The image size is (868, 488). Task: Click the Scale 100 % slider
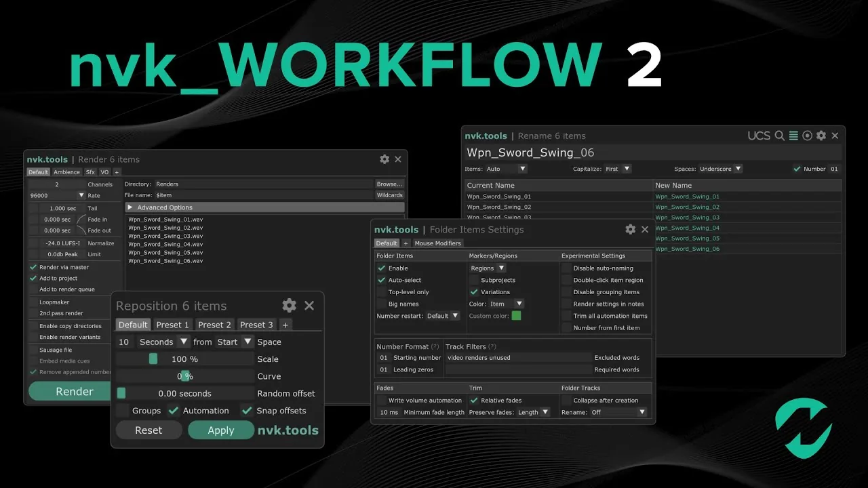[x=184, y=359]
